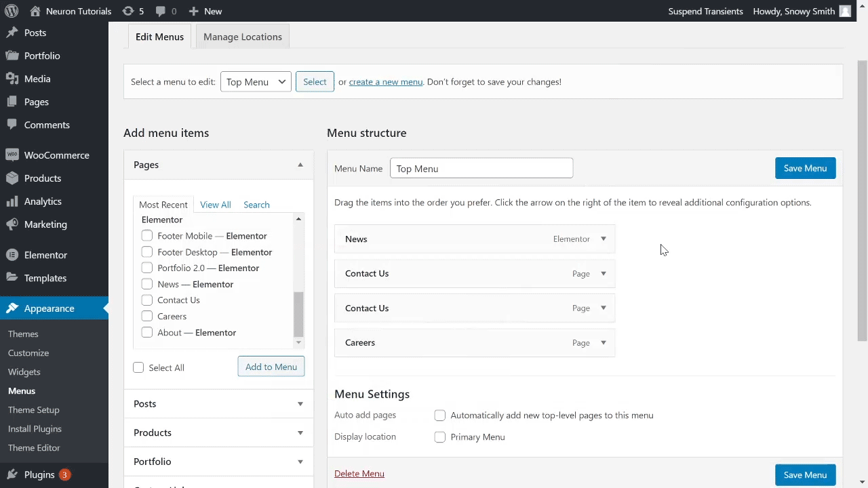This screenshot has height=488, width=868.
Task: Enable automatically add new top-level pages
Action: [x=440, y=415]
